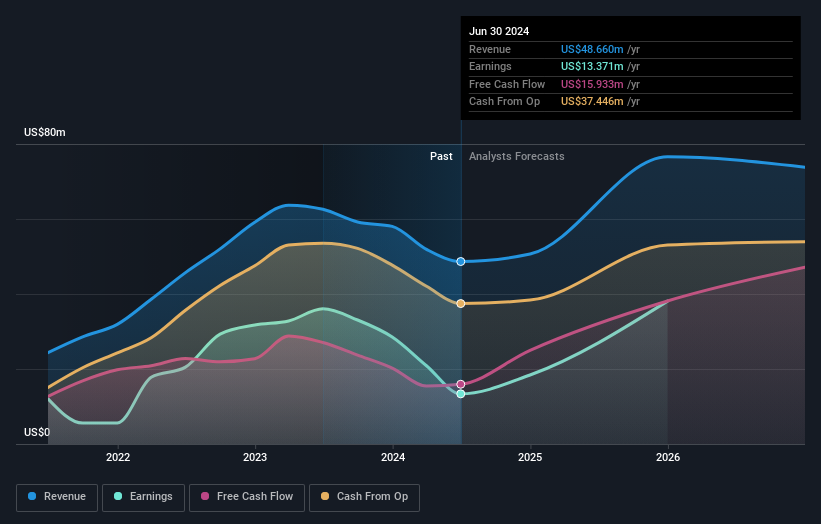Image resolution: width=821 pixels, height=524 pixels.
Task: Click the US$0 y-axis label
Action: click(37, 432)
